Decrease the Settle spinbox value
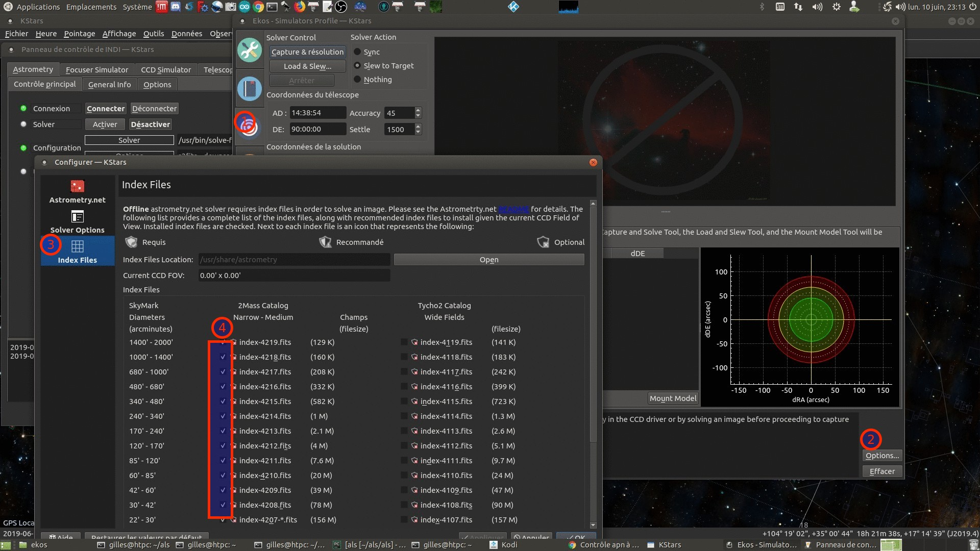 point(418,132)
